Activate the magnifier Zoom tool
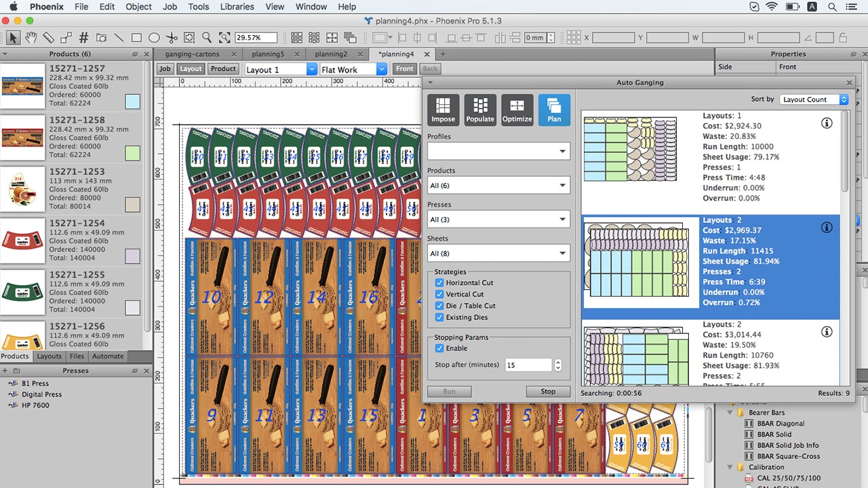868x488 pixels. click(x=207, y=38)
